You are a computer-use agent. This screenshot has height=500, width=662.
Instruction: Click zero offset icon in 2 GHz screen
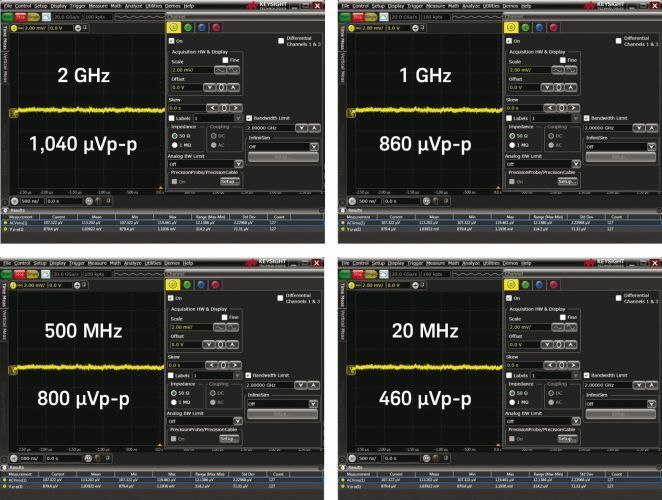(221, 87)
